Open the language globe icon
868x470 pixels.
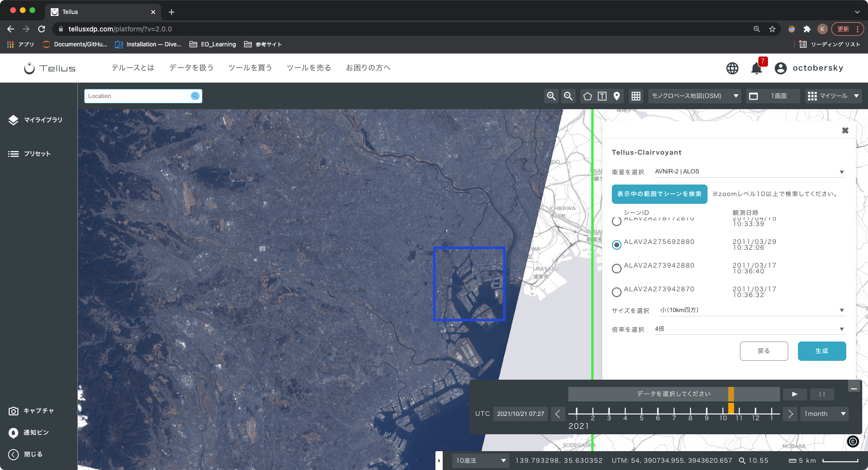click(x=732, y=68)
